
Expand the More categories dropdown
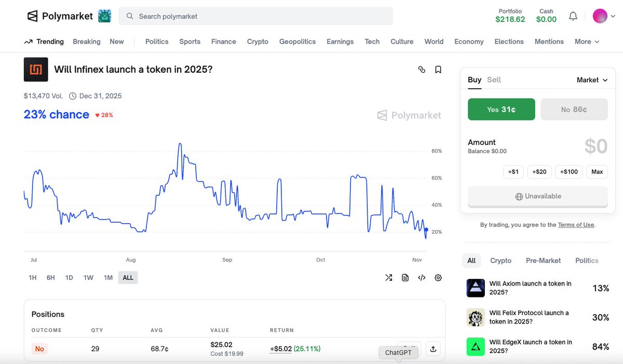point(587,42)
